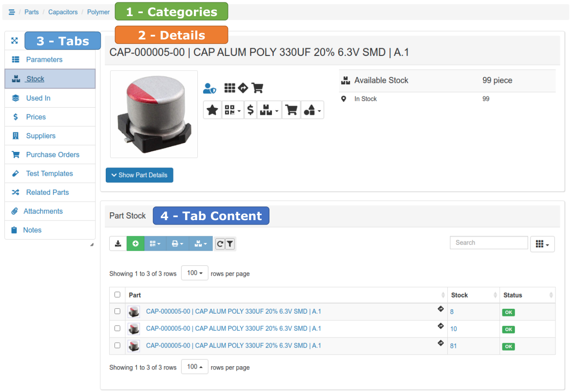Click the hamburger menu in breadcrumb bar
This screenshot has width=572, height=392.
pos(12,12)
